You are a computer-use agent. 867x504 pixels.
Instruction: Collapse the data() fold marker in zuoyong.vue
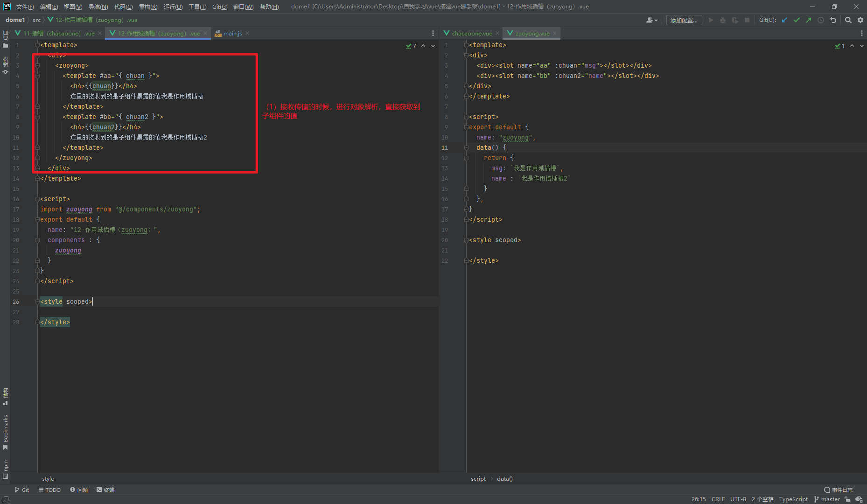[x=466, y=147]
